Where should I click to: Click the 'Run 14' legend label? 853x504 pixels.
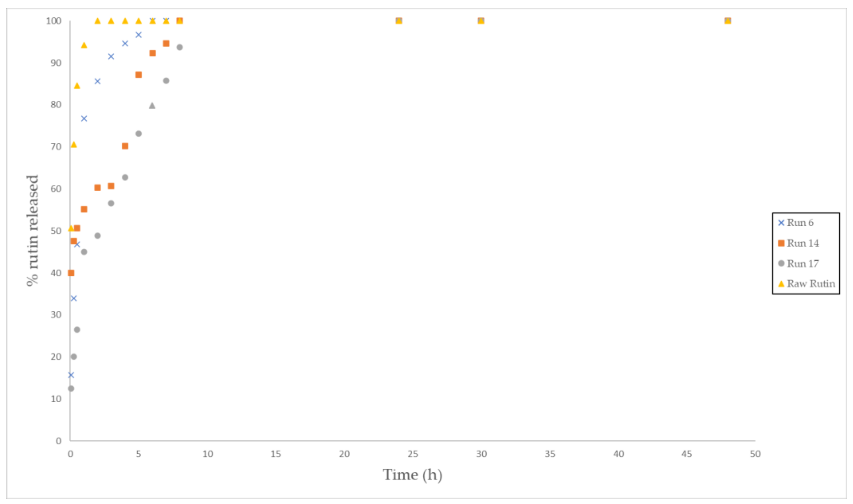803,243
